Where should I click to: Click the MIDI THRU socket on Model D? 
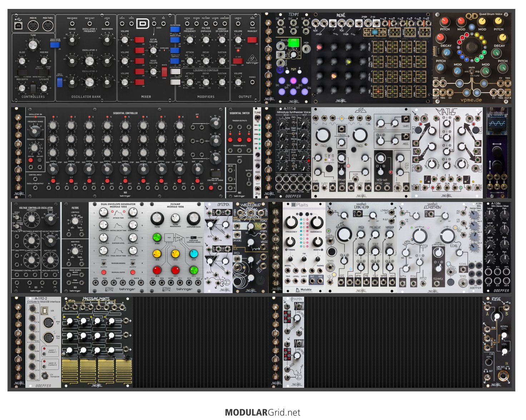[48, 26]
